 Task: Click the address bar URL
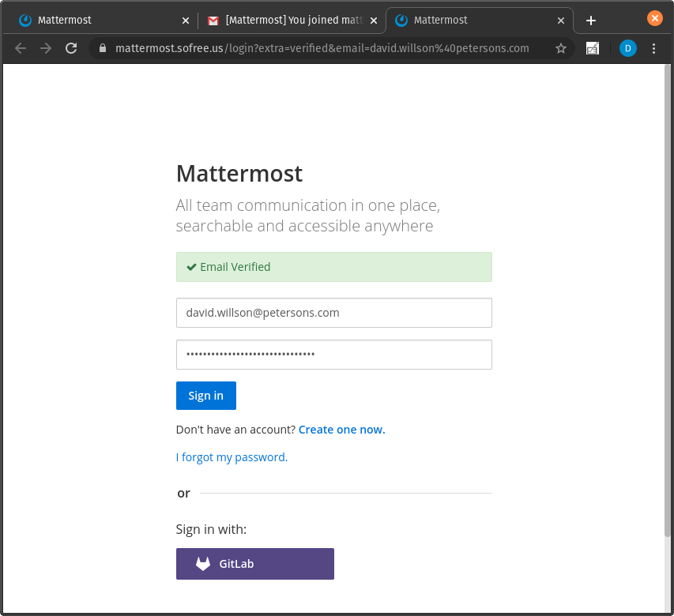coord(322,48)
